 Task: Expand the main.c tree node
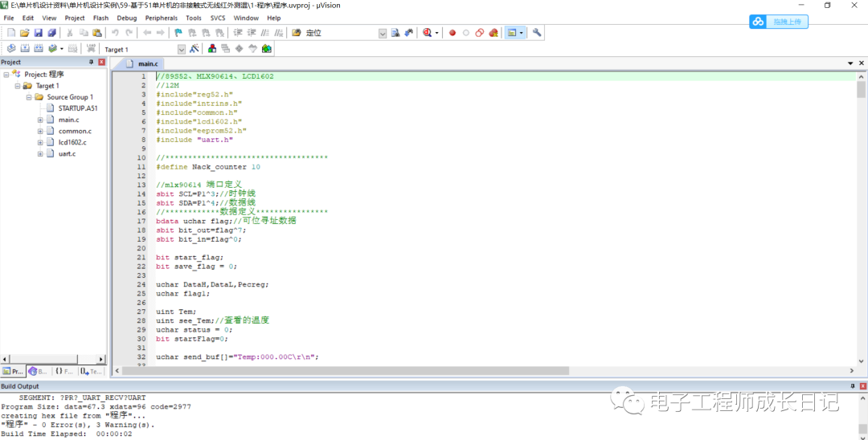tap(40, 120)
